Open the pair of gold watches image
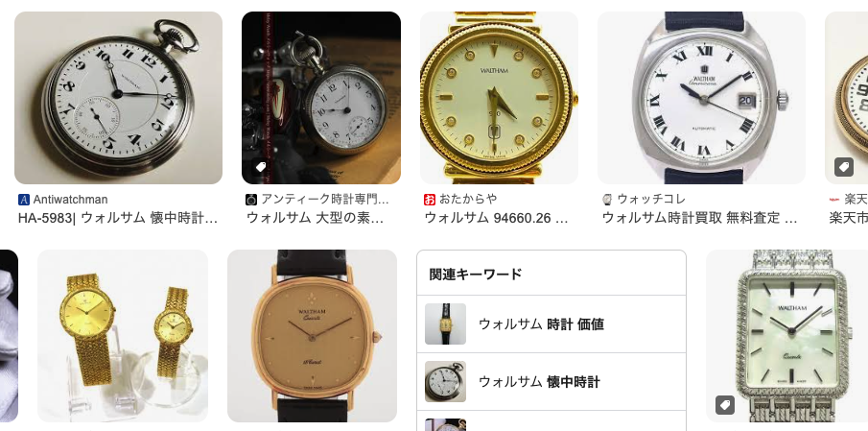The image size is (868, 431). tap(123, 336)
